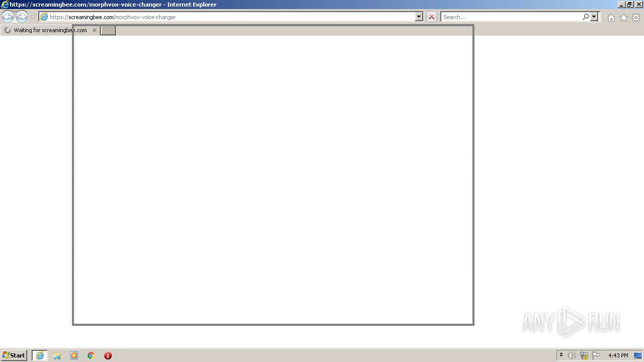
Task: Stop loading the page with X
Action: tap(431, 17)
